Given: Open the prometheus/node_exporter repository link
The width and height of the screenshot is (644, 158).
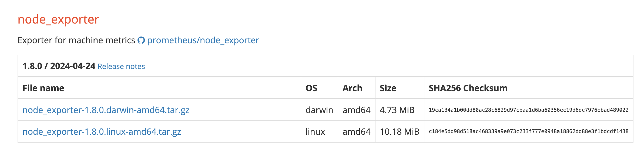Looking at the screenshot, I should (x=203, y=40).
